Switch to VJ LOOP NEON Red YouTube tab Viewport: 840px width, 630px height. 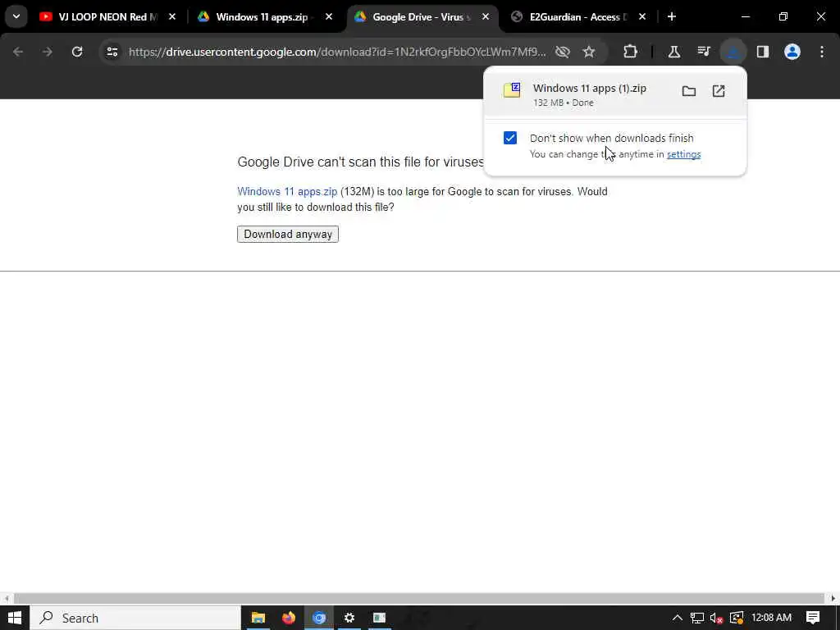pyautogui.click(x=107, y=17)
